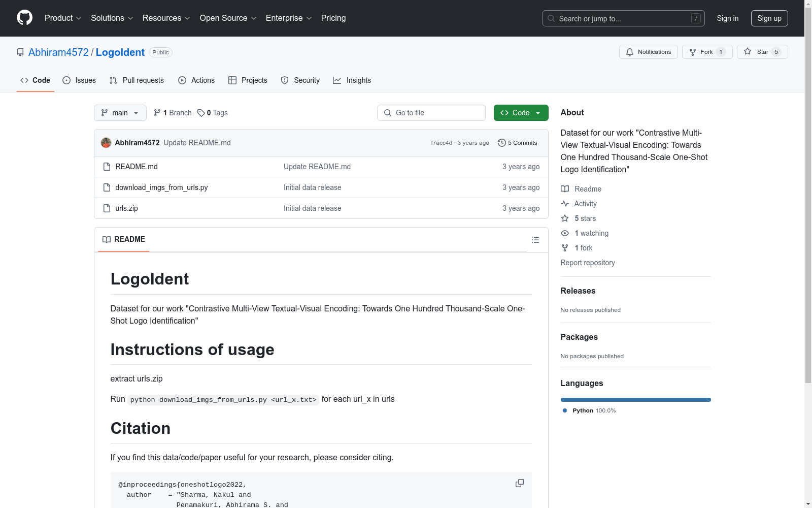Screen dimensions: 812x508
Task: Click the Citation heading
Action: point(141,428)
